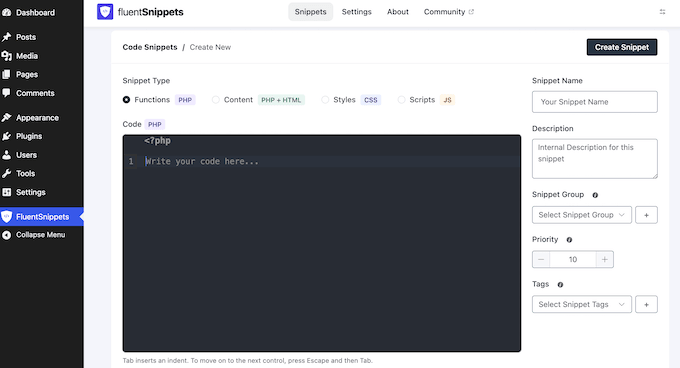680x368 pixels.
Task: Click the top-right screen options icon
Action: [x=662, y=12]
